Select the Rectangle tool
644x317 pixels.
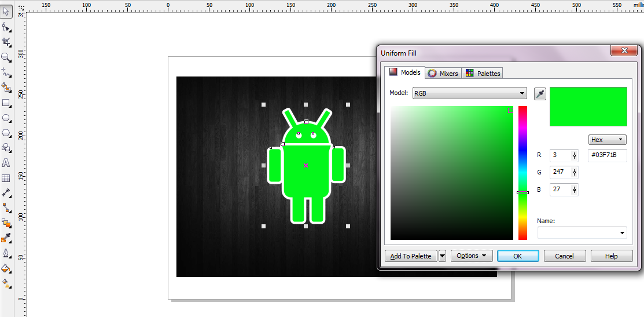(6, 103)
